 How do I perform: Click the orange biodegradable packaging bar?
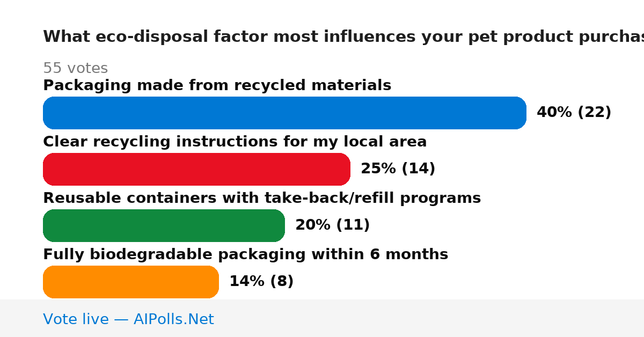tap(131, 282)
